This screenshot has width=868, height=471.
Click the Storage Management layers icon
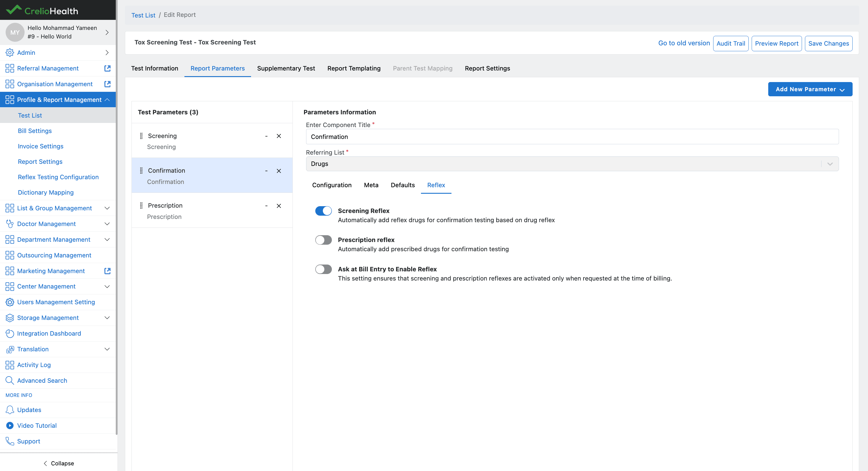pos(10,318)
